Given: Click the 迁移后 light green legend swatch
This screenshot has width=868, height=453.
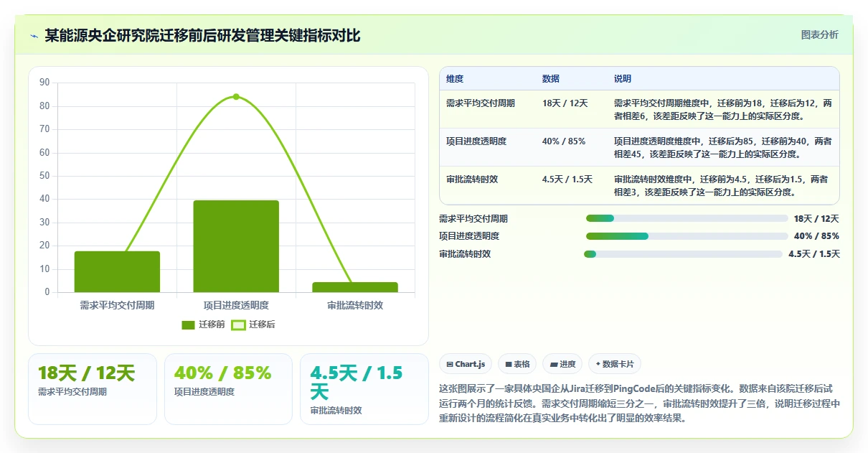Looking at the screenshot, I should [239, 324].
